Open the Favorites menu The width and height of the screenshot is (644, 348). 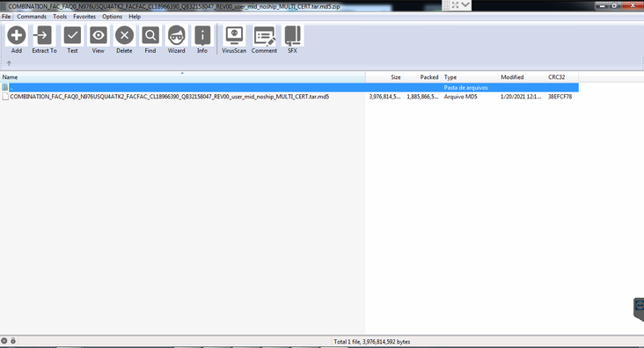click(84, 17)
